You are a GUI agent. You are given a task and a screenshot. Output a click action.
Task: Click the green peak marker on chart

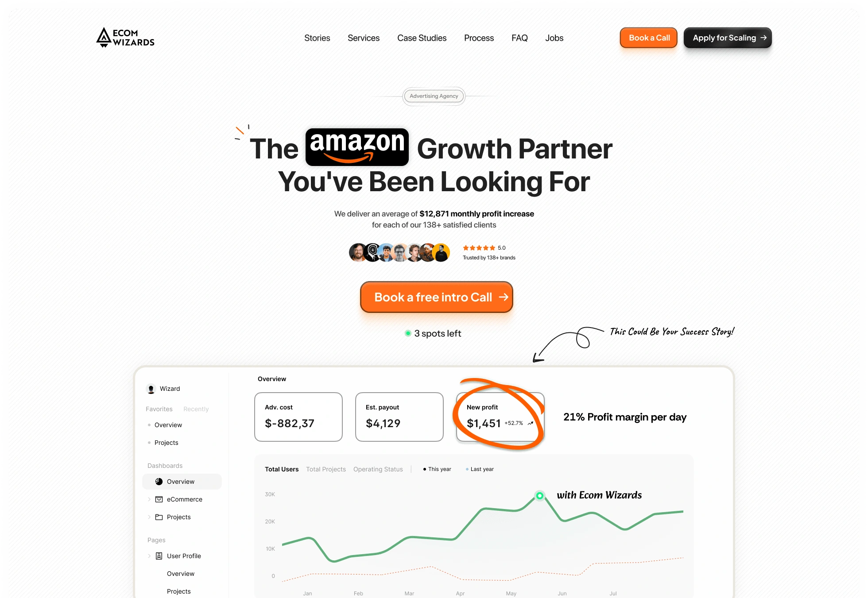(x=539, y=496)
